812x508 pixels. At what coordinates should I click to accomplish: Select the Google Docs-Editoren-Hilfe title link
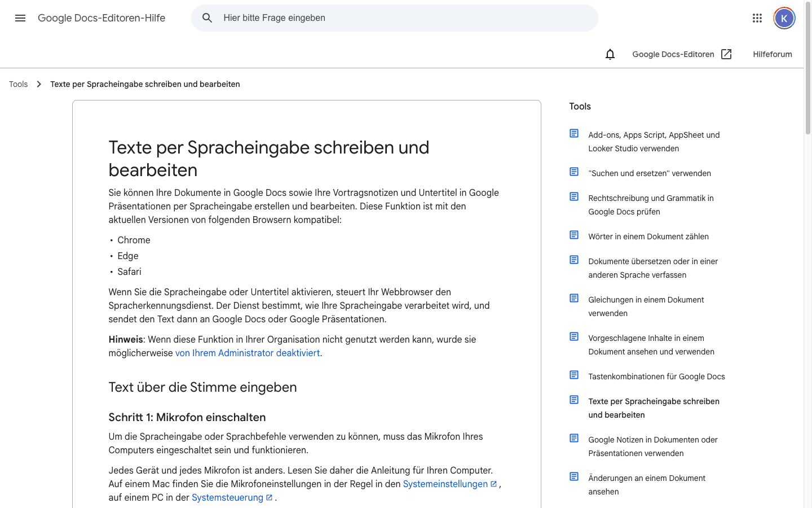click(x=101, y=17)
